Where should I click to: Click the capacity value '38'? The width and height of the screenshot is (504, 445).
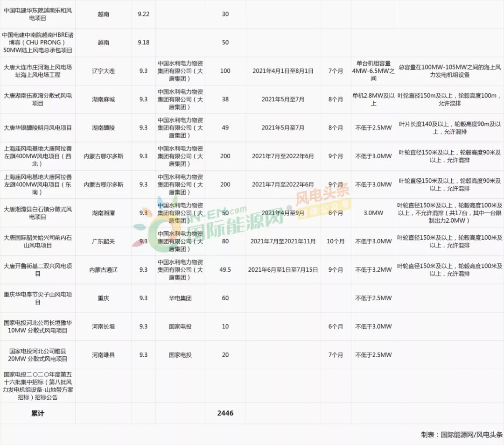(x=225, y=99)
